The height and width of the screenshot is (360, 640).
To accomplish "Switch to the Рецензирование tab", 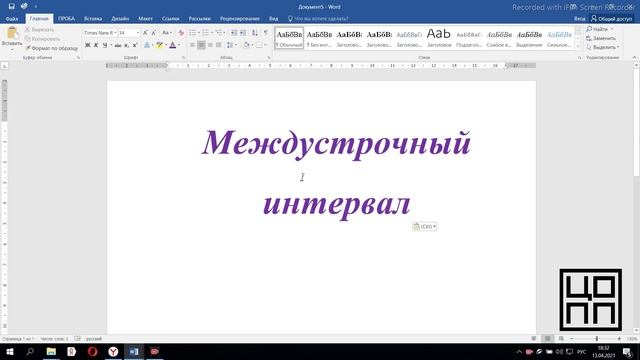I will 240,19.
